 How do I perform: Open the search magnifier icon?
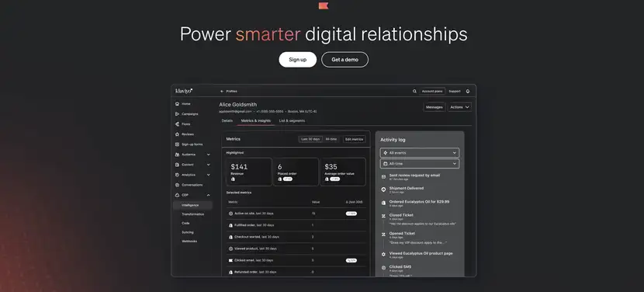pyautogui.click(x=414, y=92)
